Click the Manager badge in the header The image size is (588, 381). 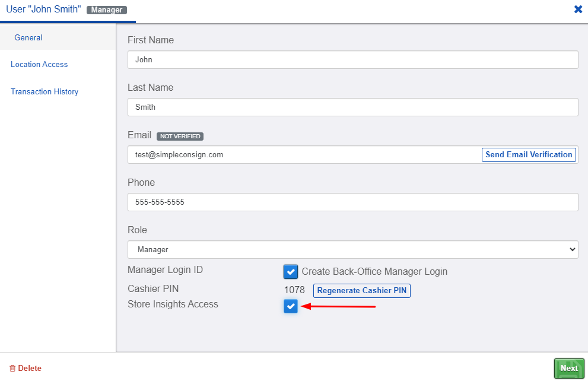tap(106, 9)
